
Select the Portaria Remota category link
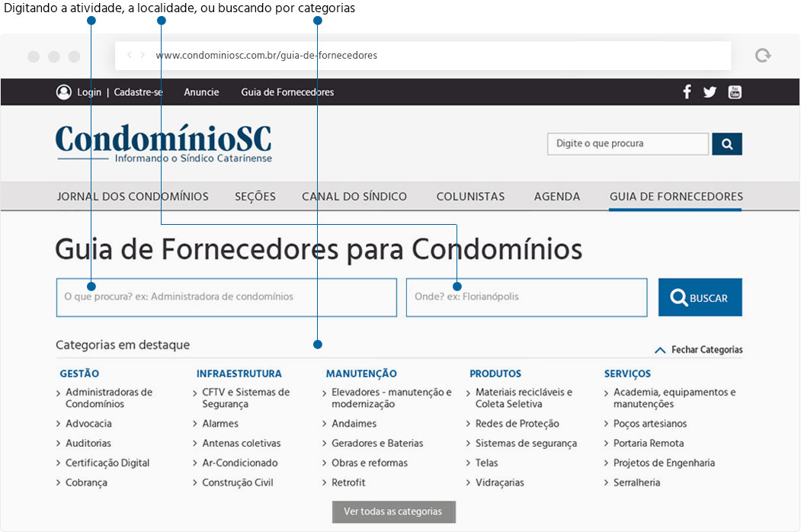pos(649,443)
